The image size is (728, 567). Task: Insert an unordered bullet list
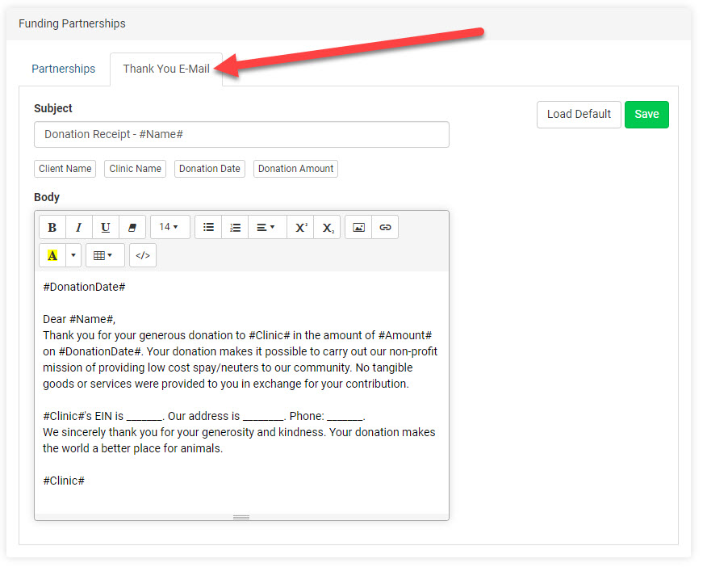208,228
